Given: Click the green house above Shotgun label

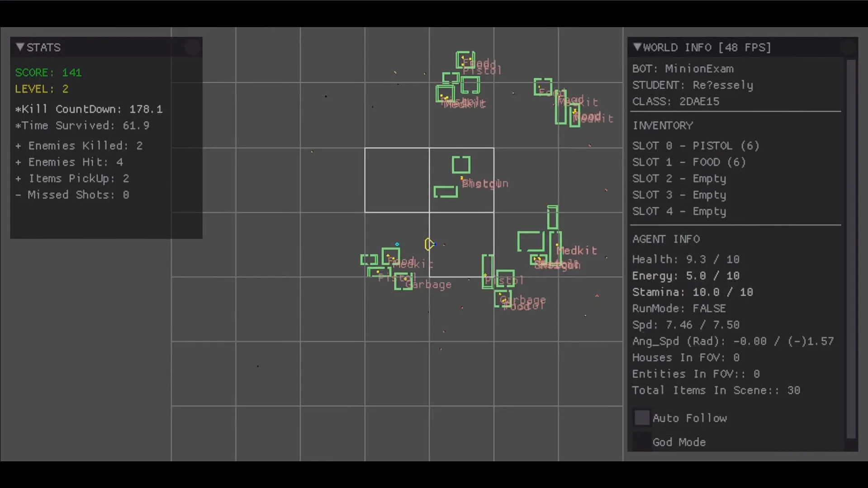Looking at the screenshot, I should [461, 165].
